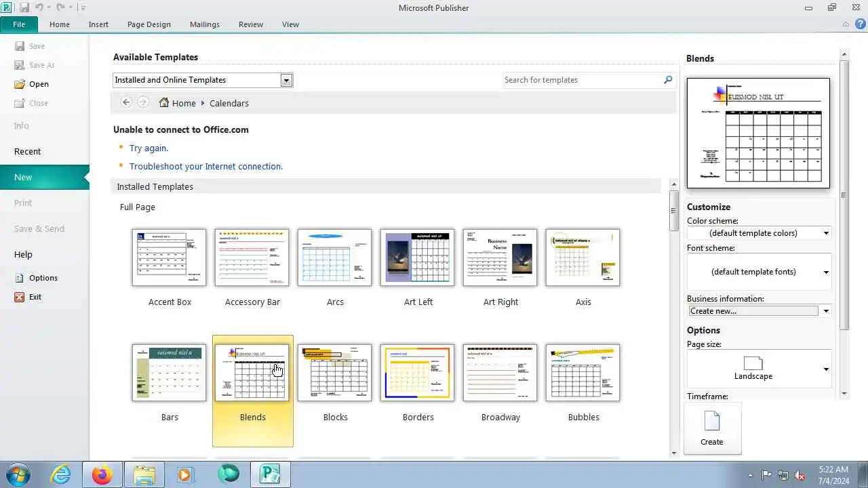Click the Options icon in Backstage sidebar
This screenshot has width=868, height=488.
click(19, 278)
